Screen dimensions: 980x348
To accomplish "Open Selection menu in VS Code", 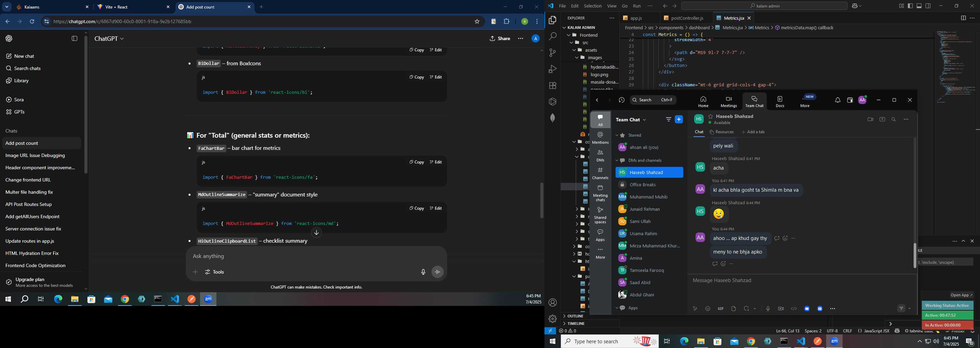I will click(x=593, y=6).
